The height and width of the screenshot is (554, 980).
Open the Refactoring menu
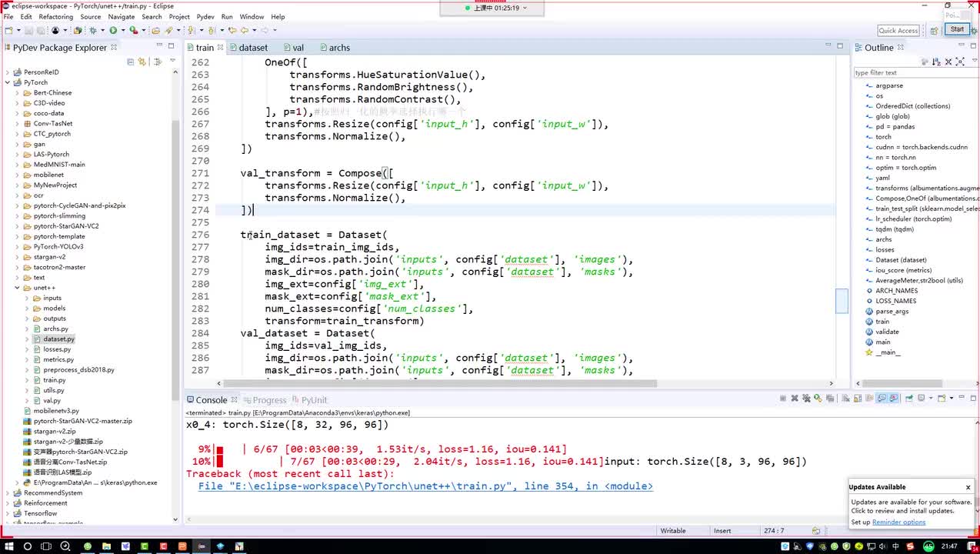pos(55,16)
